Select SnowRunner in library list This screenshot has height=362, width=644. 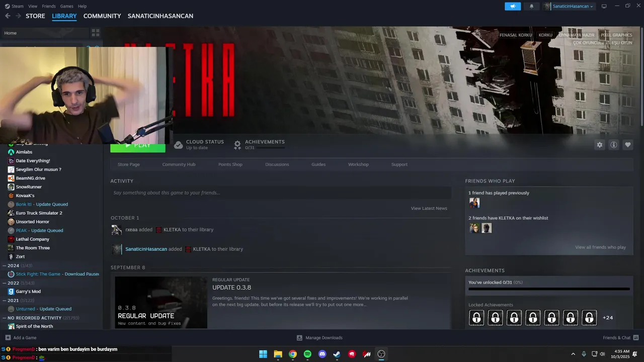(x=29, y=187)
